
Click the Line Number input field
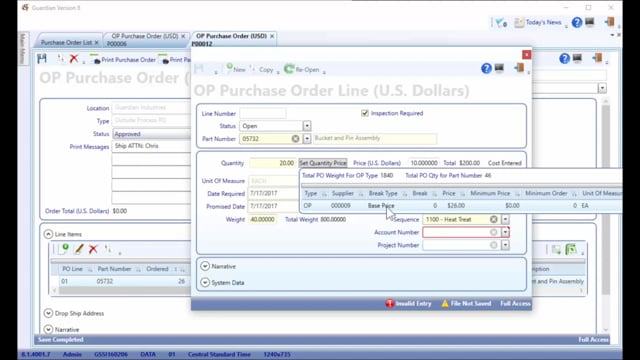(x=263, y=113)
